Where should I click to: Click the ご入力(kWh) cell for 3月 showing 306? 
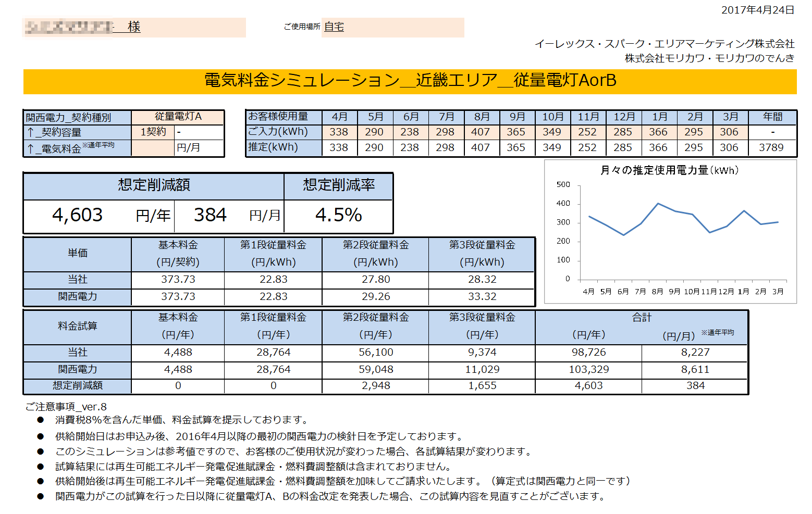click(729, 132)
